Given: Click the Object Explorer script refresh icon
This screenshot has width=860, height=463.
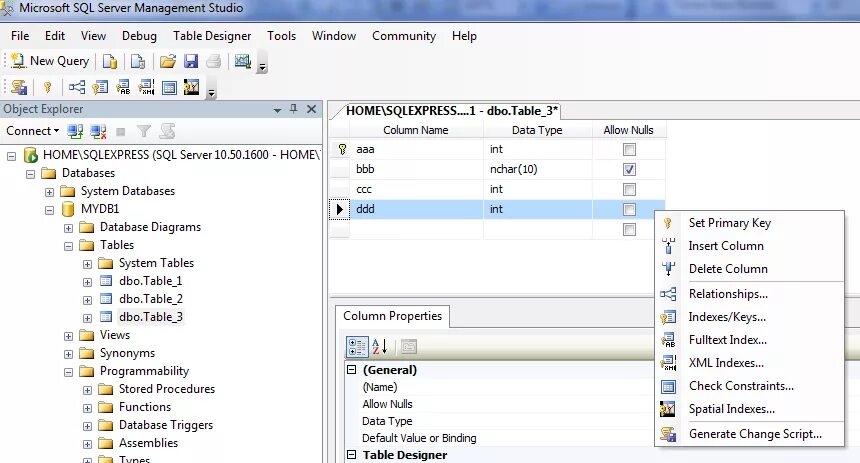Looking at the screenshot, I should pos(167,131).
